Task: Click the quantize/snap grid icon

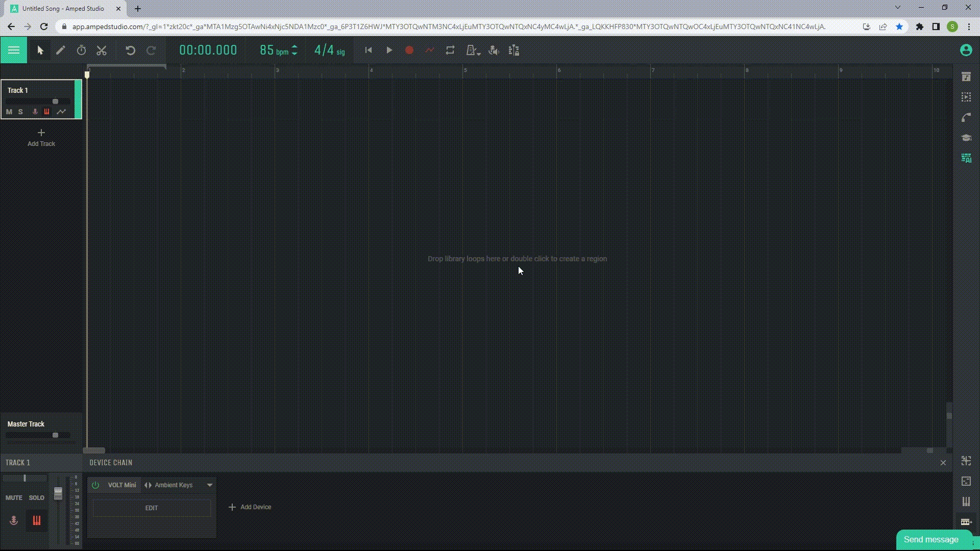Action: (513, 50)
